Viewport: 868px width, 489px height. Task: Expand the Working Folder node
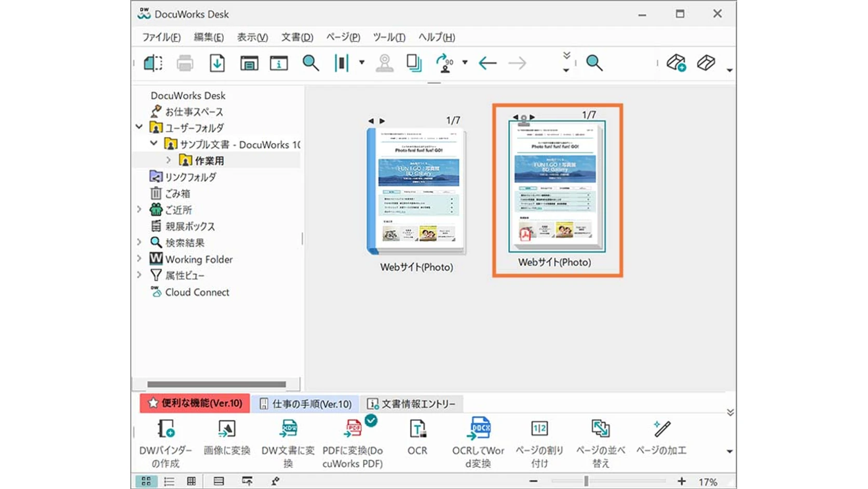click(x=139, y=258)
